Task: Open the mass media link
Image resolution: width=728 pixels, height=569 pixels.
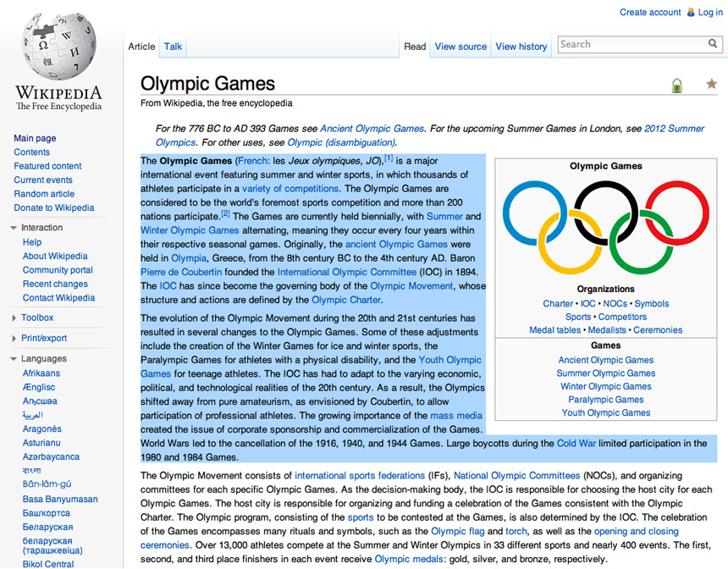Action: [456, 415]
